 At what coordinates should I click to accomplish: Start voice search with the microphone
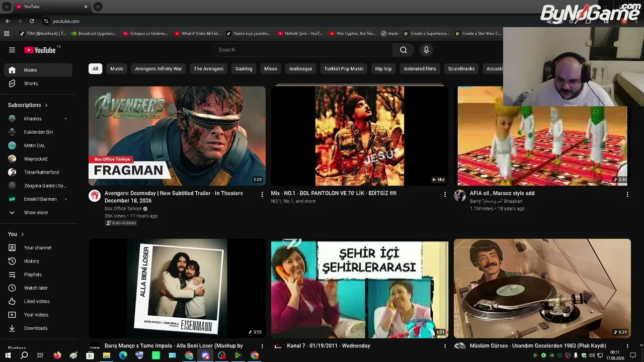(426, 50)
